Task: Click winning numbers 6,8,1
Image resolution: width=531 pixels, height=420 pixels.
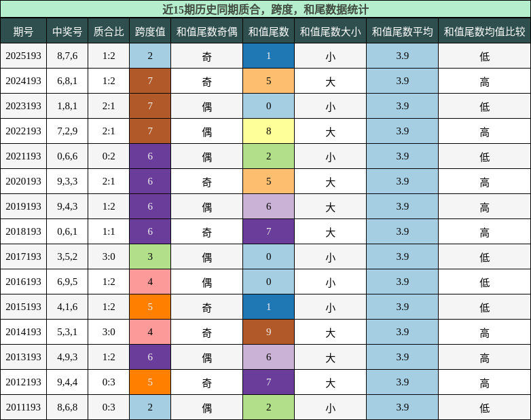Action: 67,81
